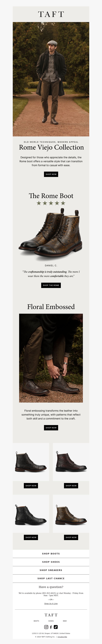Click Shop Now below Floral Embossed description

click(x=51, y=428)
